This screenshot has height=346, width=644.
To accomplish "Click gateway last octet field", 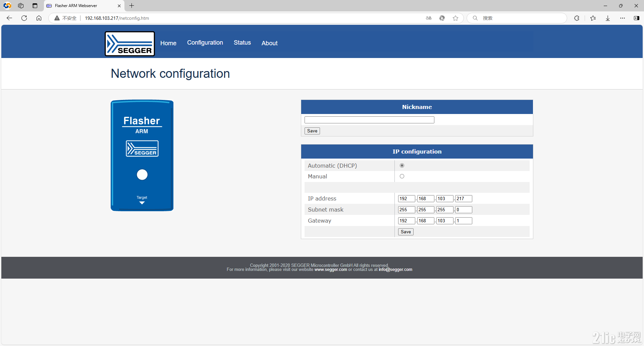I will (x=464, y=221).
